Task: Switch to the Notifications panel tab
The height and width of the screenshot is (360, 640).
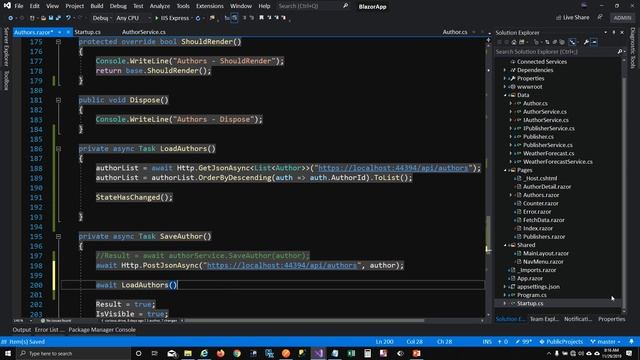Action: point(578,319)
